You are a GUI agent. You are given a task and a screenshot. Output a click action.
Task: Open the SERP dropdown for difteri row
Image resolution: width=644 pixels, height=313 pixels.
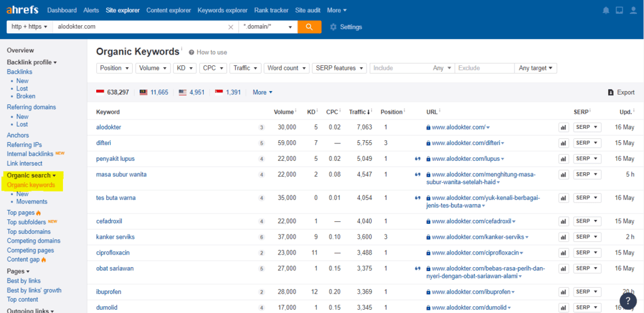tap(587, 143)
